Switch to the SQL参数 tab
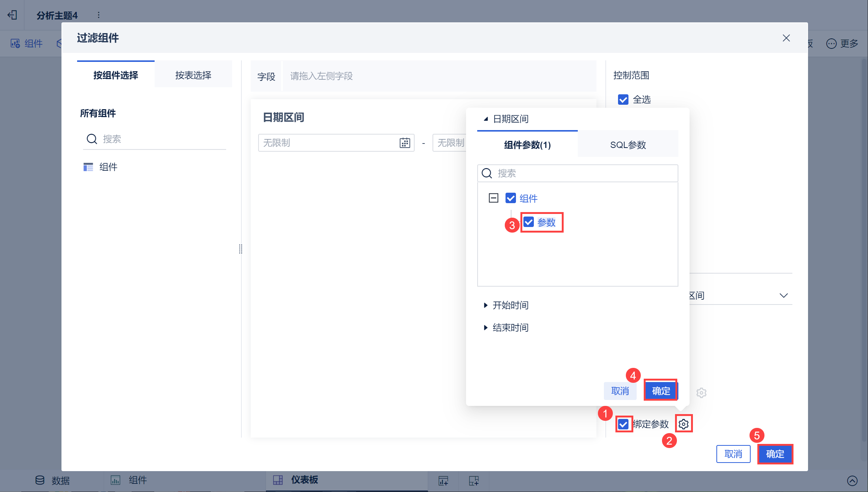868x492 pixels. (x=628, y=145)
